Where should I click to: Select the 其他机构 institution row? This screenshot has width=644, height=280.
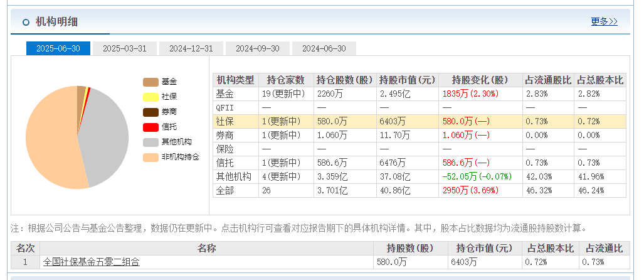click(x=420, y=177)
